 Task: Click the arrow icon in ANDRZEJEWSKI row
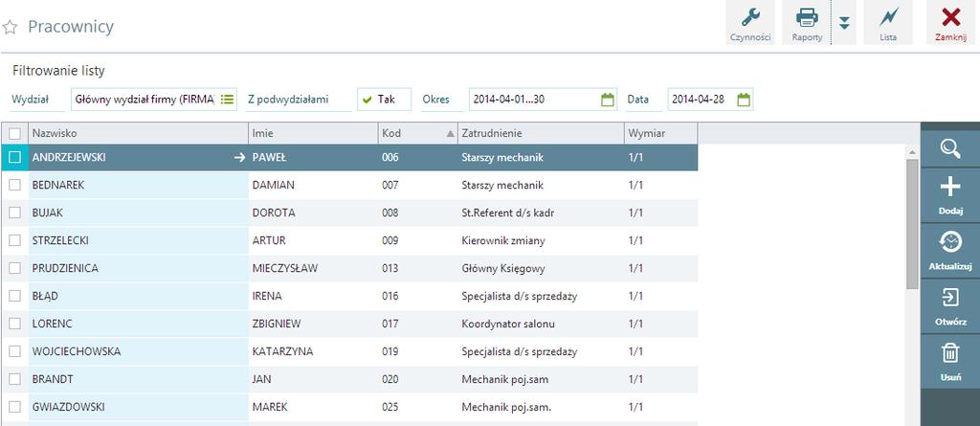(239, 158)
